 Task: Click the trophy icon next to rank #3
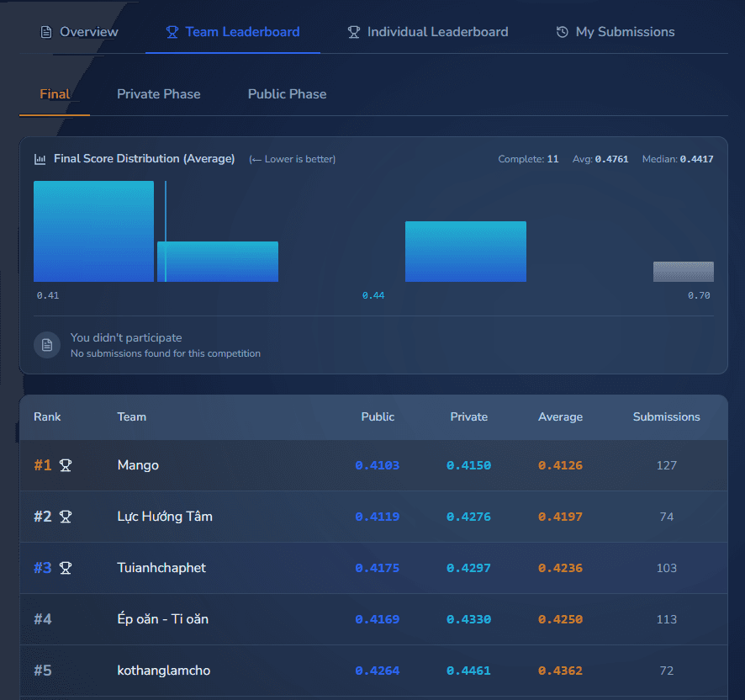[66, 568]
